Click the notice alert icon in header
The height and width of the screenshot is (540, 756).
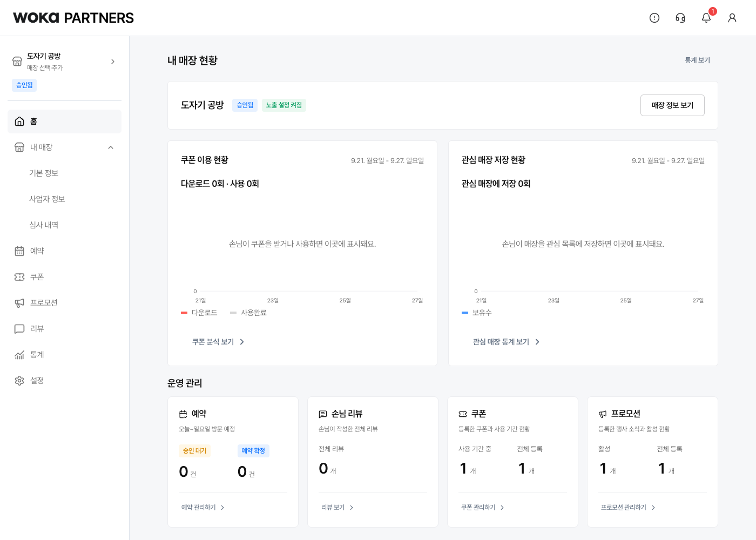pyautogui.click(x=654, y=18)
